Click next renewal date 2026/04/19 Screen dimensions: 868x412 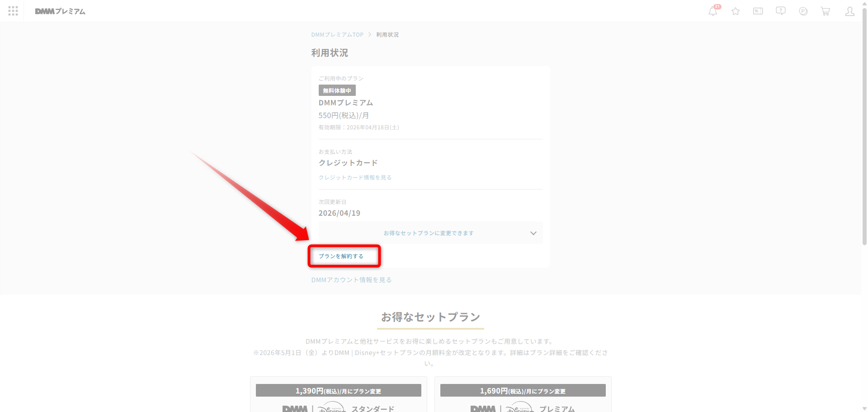[x=340, y=213]
